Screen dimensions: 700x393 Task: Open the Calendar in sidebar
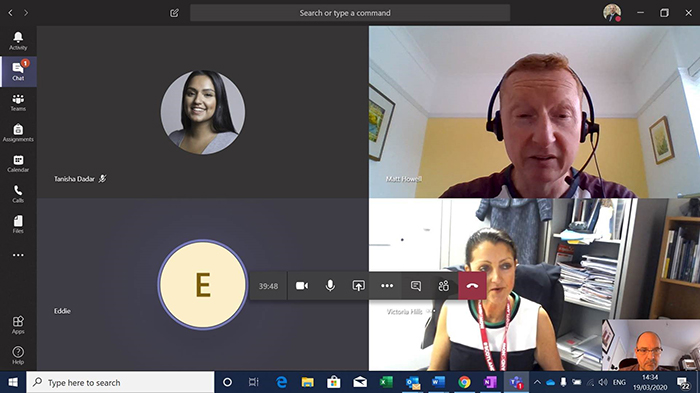(x=18, y=163)
